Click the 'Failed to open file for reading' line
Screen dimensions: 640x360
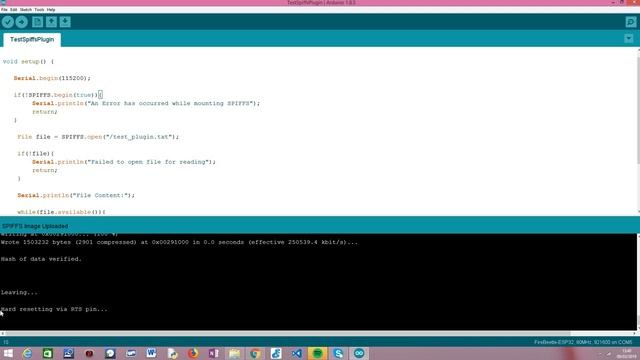point(124,162)
